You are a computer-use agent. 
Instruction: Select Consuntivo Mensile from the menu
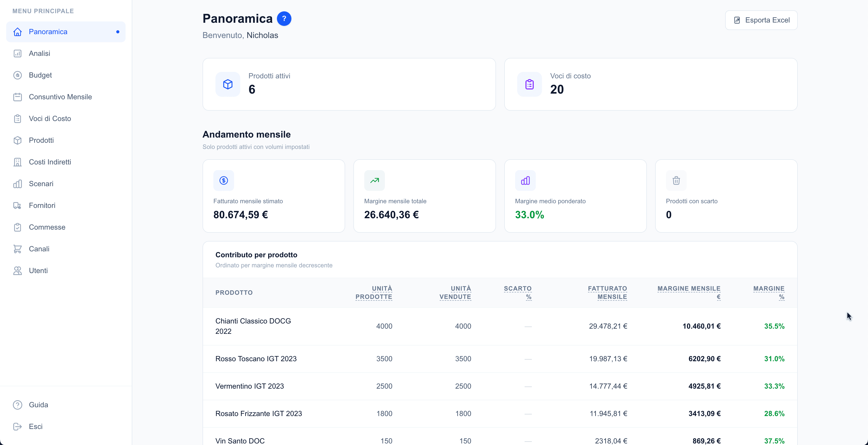[x=66, y=97]
